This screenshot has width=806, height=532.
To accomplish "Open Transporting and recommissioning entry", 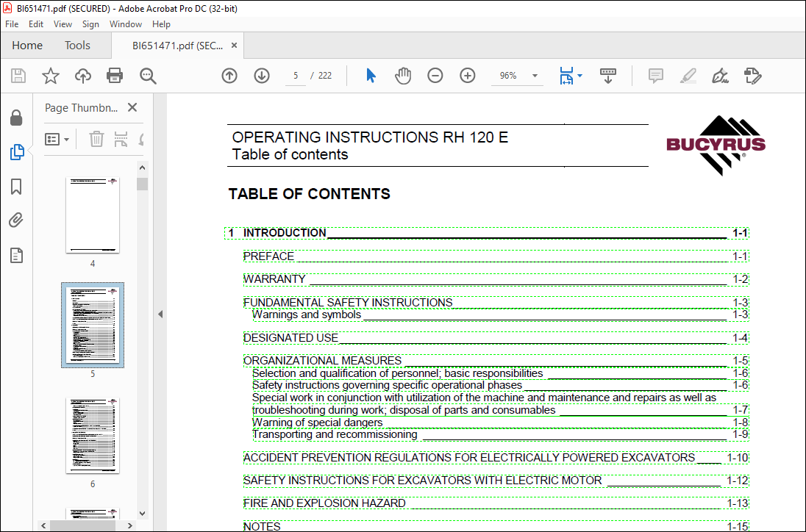I will pyautogui.click(x=500, y=434).
